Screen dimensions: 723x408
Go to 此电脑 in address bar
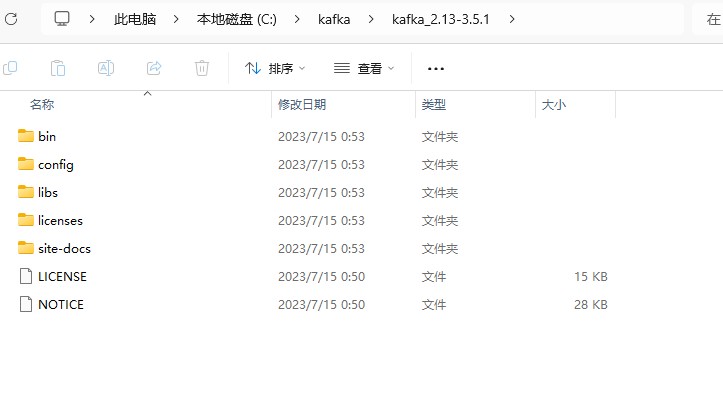coord(135,19)
